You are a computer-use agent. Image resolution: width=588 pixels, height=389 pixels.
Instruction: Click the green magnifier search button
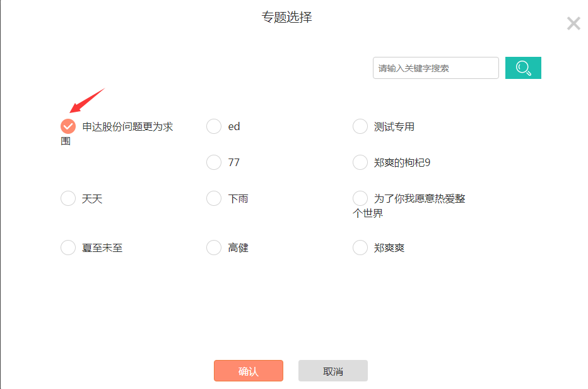point(523,68)
